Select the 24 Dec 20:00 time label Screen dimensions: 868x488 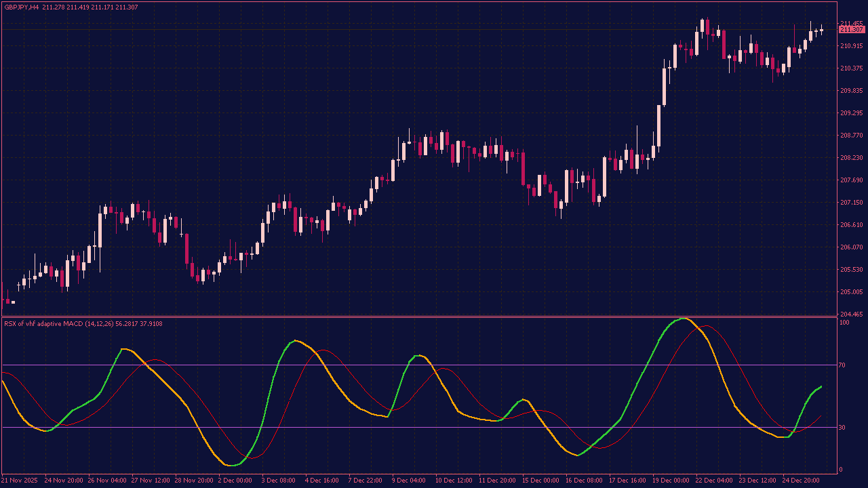click(x=801, y=481)
